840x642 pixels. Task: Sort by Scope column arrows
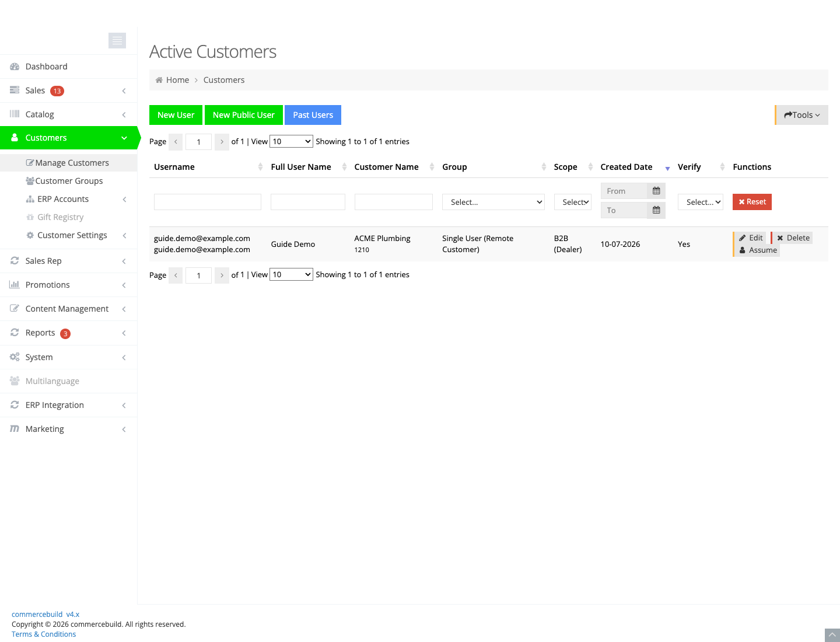(x=590, y=167)
